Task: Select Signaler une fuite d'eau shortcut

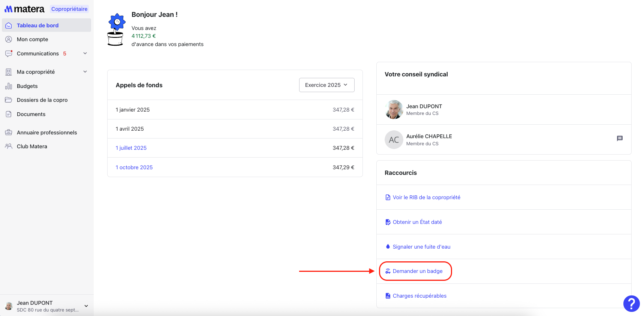Action: (x=421, y=247)
